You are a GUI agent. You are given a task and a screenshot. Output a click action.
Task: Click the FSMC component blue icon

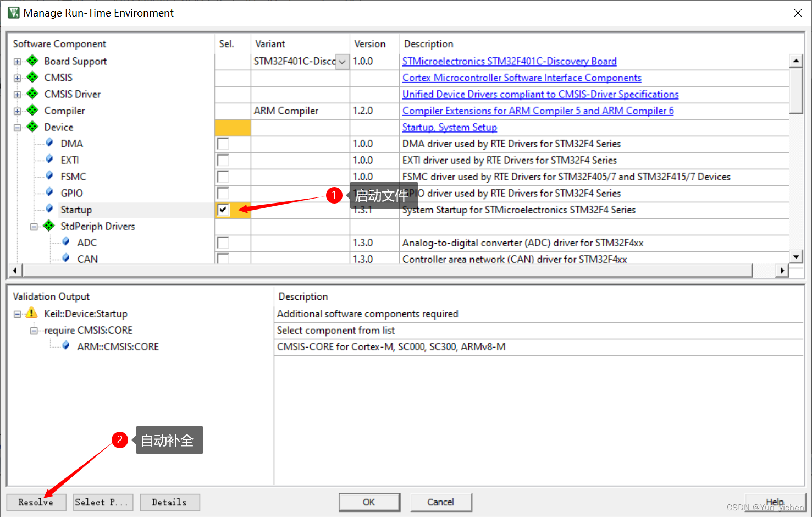[49, 176]
